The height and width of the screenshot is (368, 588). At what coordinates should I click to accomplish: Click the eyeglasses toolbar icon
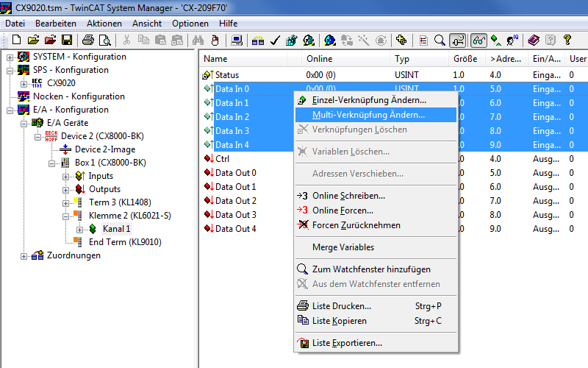click(x=479, y=40)
